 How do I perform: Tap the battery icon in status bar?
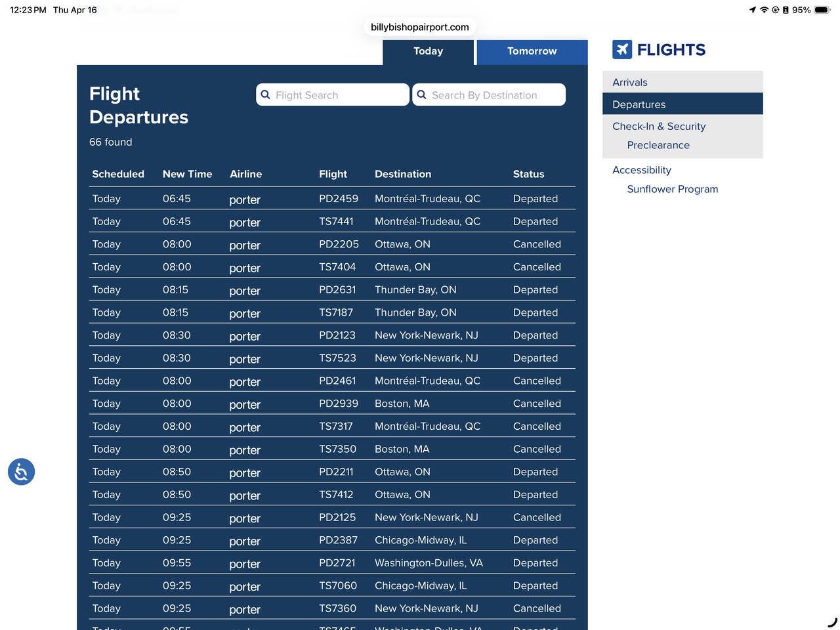click(x=822, y=10)
